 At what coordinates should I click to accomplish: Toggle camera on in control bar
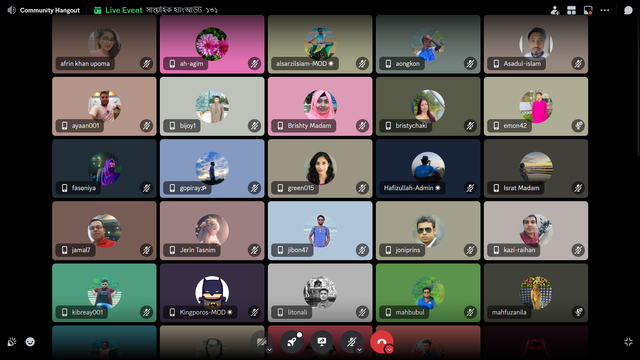261,342
